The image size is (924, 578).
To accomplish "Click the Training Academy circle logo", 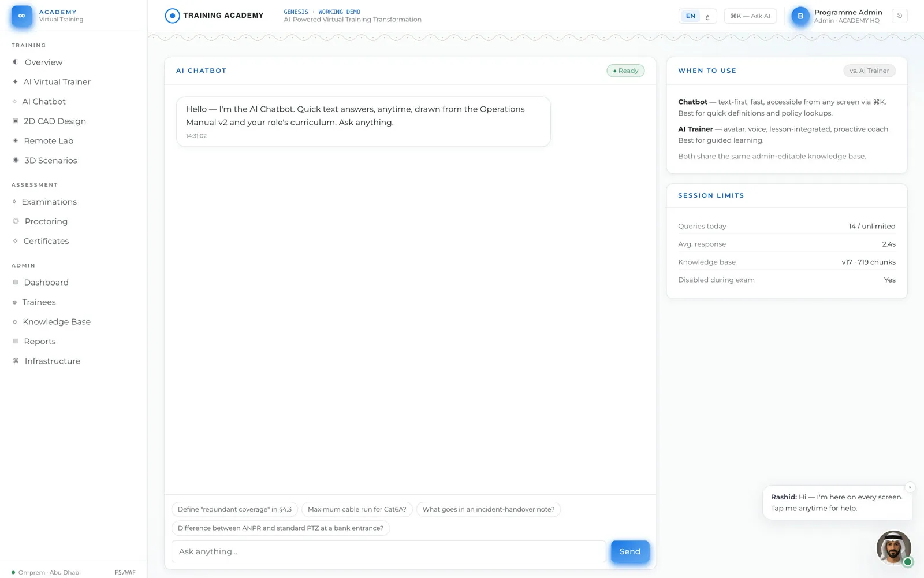I will pyautogui.click(x=172, y=16).
